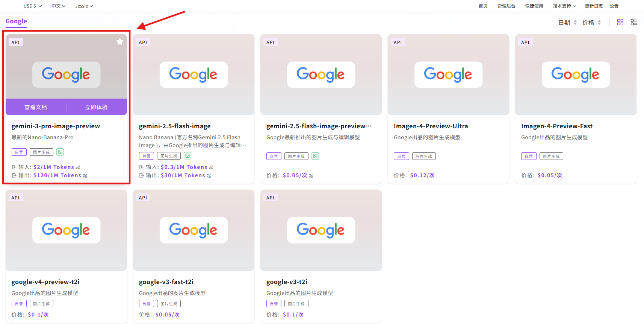Expand the 技术支持 menu

tap(564, 6)
